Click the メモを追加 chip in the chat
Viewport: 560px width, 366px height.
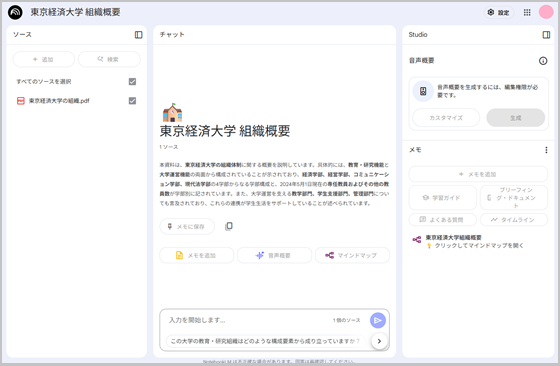[x=196, y=255]
